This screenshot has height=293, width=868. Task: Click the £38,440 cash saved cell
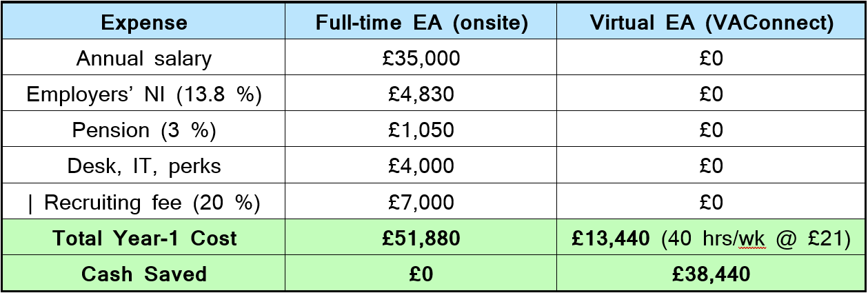(x=711, y=273)
